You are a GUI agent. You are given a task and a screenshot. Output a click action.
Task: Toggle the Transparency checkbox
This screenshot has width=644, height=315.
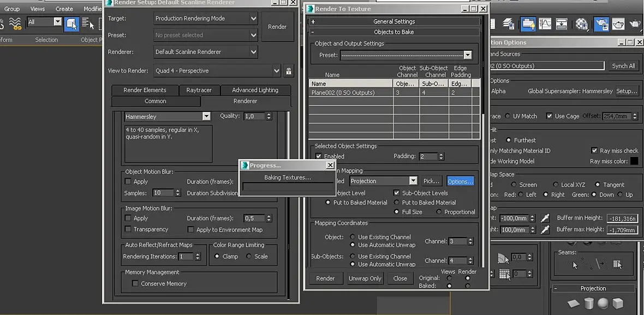pyautogui.click(x=128, y=229)
